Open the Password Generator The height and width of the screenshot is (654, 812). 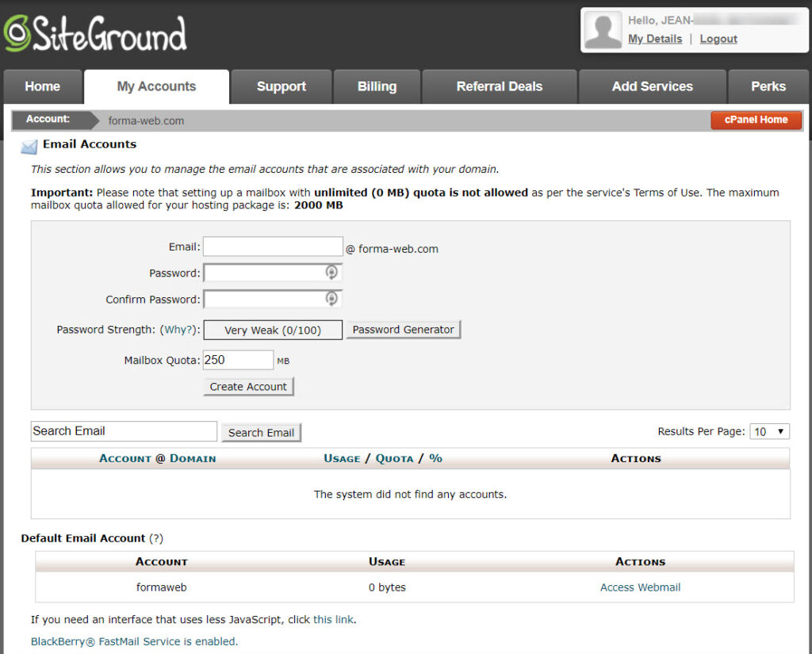point(403,330)
